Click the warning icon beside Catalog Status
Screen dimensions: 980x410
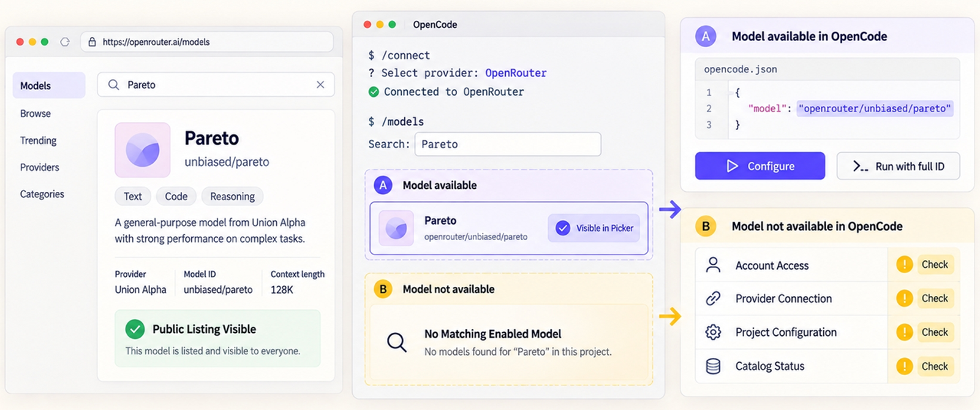click(x=905, y=366)
